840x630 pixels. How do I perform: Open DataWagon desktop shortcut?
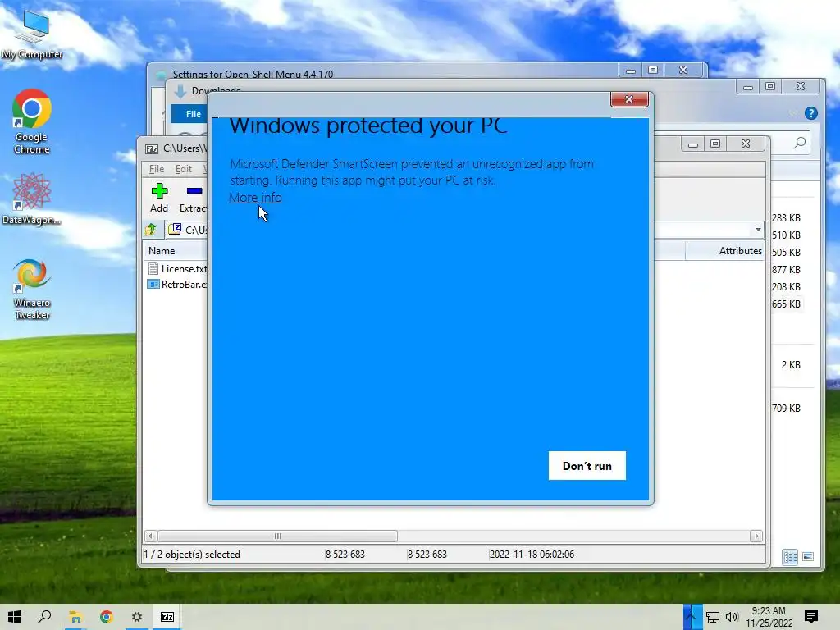coord(32,199)
